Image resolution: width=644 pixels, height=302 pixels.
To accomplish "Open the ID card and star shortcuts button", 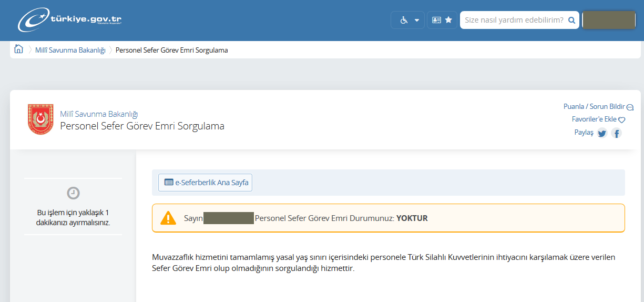I will 442,20.
